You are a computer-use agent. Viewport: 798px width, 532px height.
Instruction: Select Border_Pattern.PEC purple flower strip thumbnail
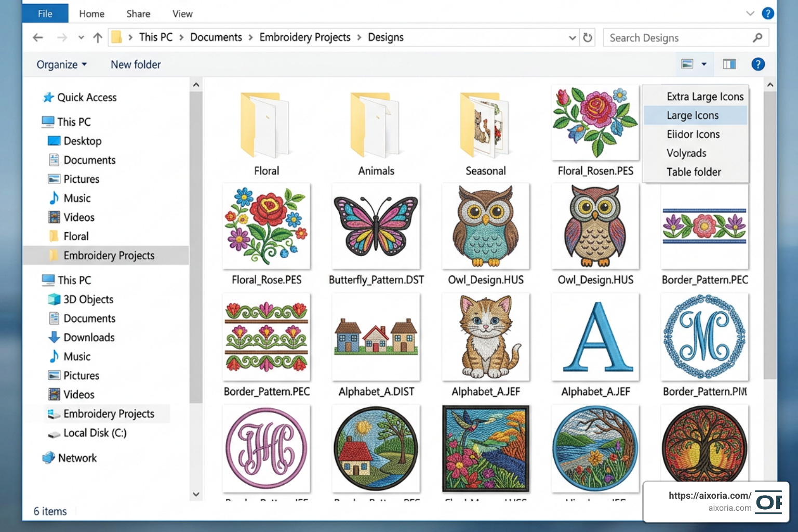click(705, 226)
